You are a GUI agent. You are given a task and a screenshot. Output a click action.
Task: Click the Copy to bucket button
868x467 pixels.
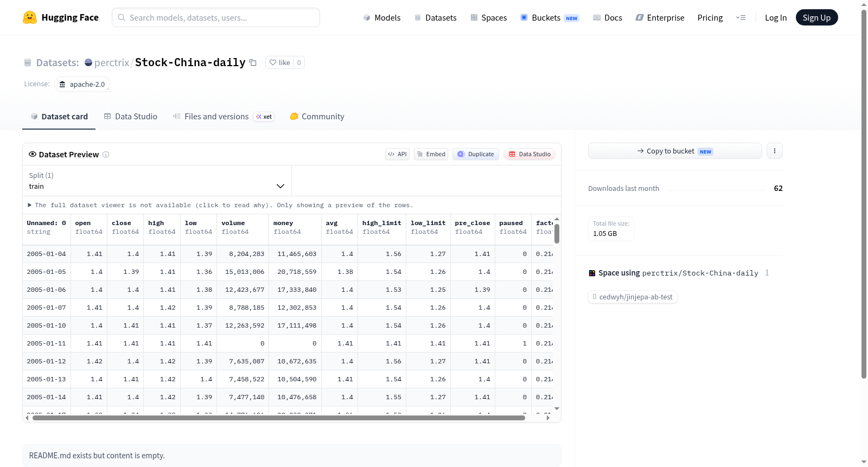coord(675,151)
